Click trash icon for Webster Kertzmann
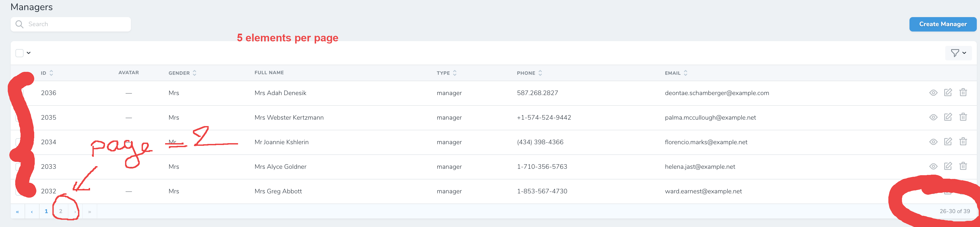 [x=963, y=117]
